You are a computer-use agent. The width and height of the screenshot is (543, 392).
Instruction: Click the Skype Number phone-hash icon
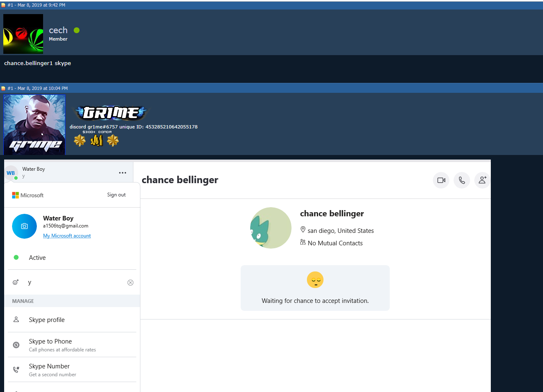tap(16, 370)
